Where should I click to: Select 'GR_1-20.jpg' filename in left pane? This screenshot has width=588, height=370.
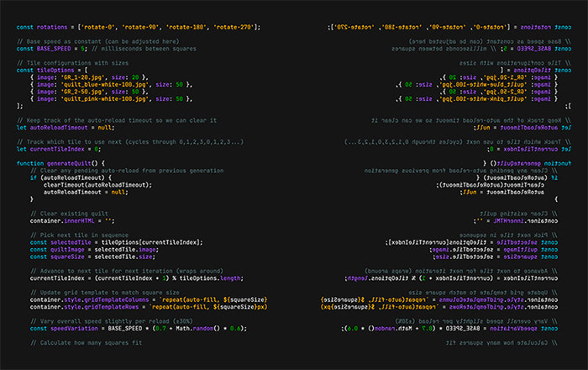click(x=87, y=77)
